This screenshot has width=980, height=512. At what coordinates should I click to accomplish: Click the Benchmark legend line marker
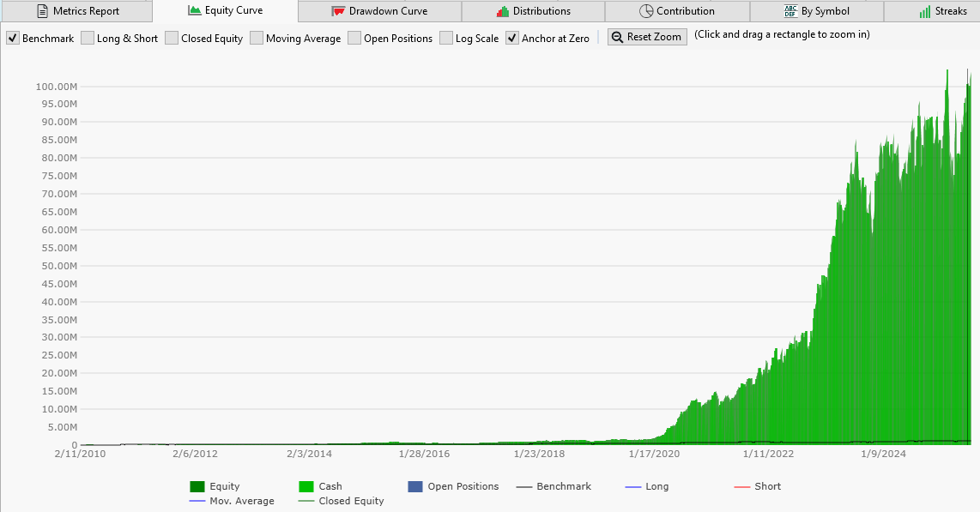pos(524,486)
